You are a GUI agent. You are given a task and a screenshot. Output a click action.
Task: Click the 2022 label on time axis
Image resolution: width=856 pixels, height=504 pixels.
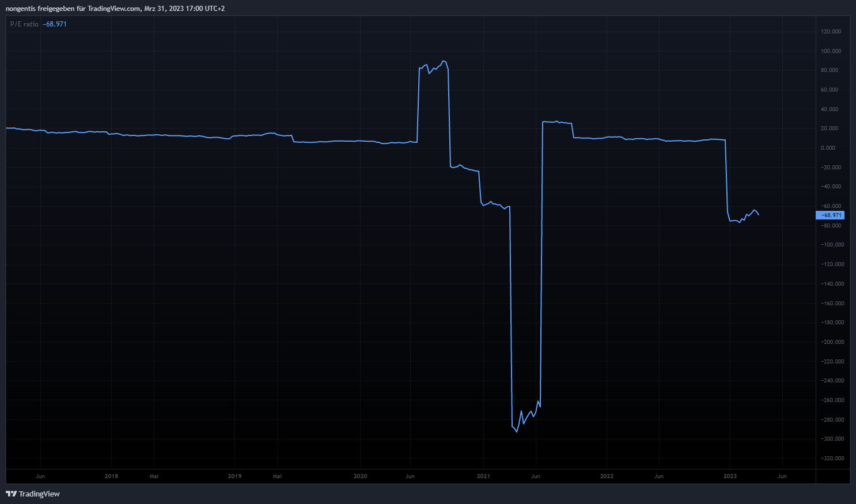607,476
